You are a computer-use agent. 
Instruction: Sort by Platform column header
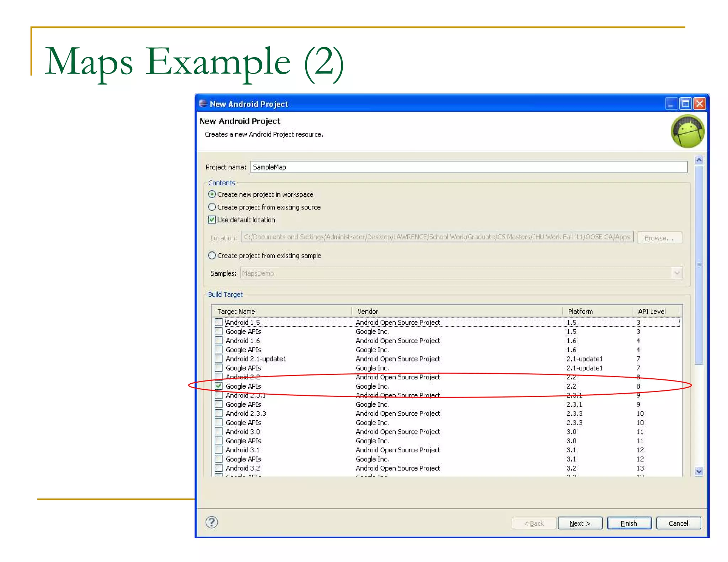point(598,311)
